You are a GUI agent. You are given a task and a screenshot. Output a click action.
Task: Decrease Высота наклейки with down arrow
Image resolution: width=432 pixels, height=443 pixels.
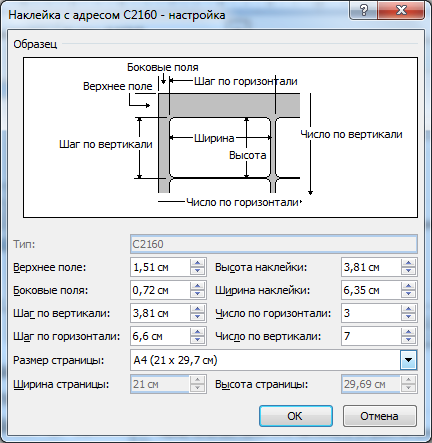click(x=408, y=271)
